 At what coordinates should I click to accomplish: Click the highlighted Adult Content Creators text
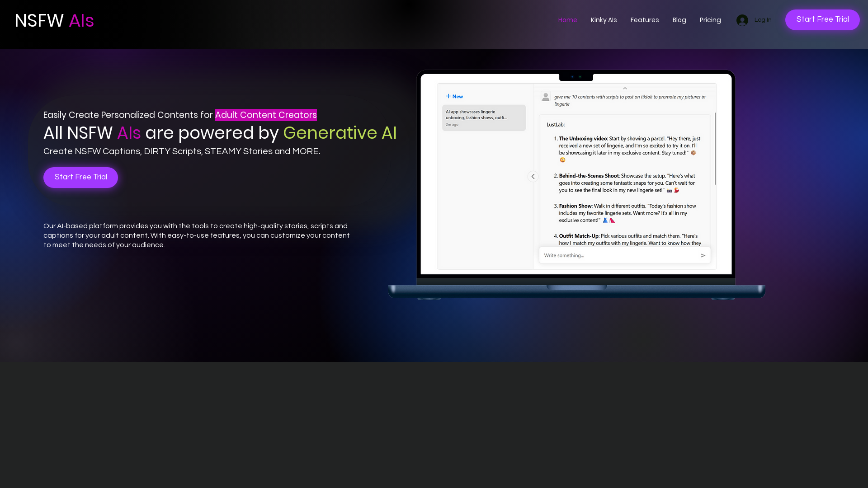point(266,115)
